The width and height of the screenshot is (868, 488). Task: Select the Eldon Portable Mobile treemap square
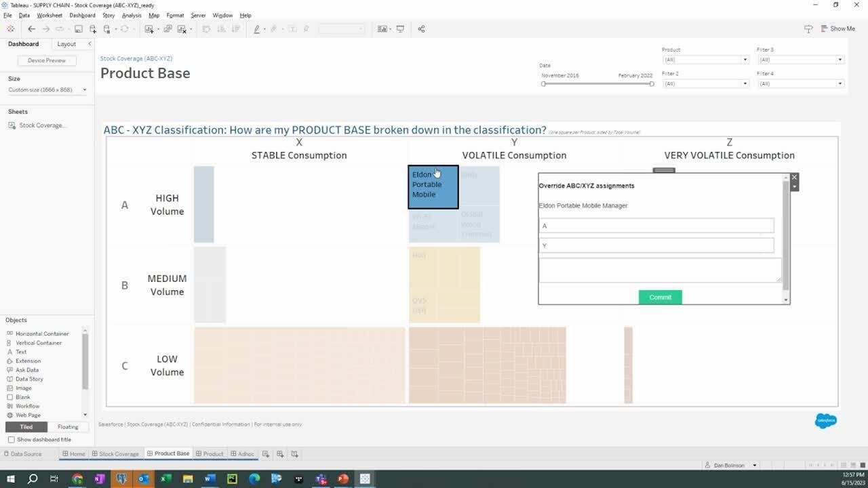pyautogui.click(x=433, y=187)
